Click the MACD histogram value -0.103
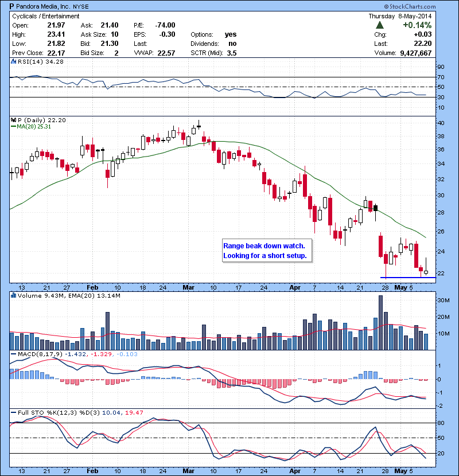 [x=127, y=354]
